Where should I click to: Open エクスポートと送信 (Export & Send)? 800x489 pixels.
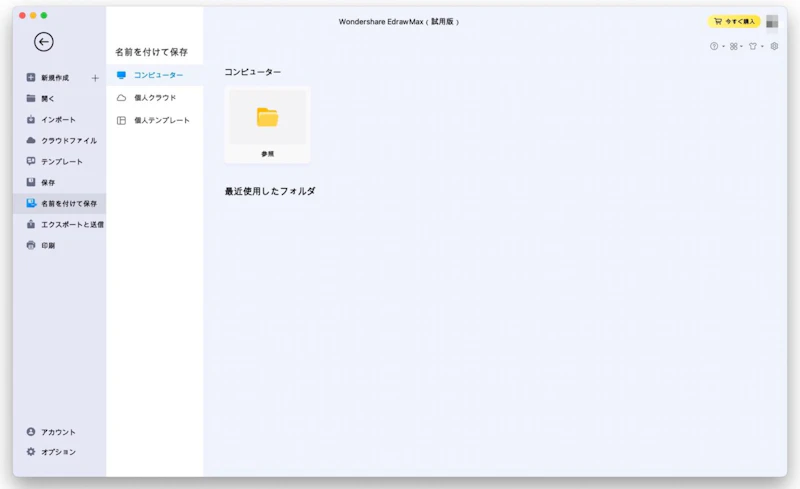(x=59, y=224)
